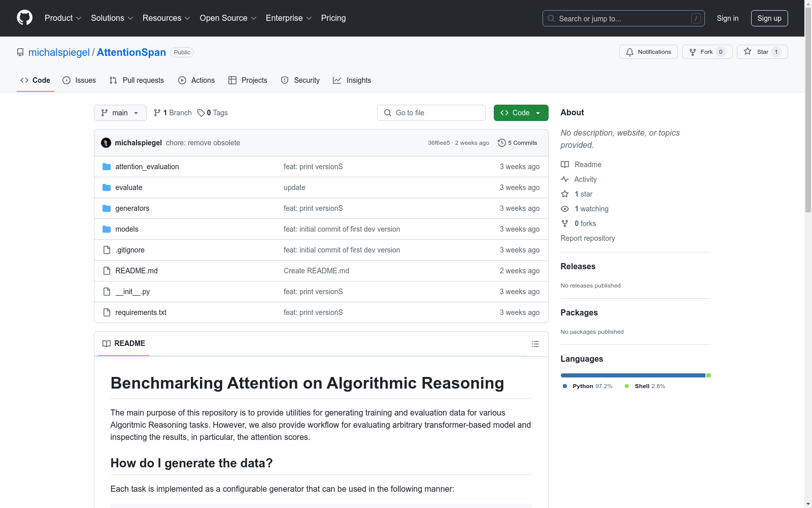Click the __init__.py file icon
The width and height of the screenshot is (812, 508).
tap(107, 292)
